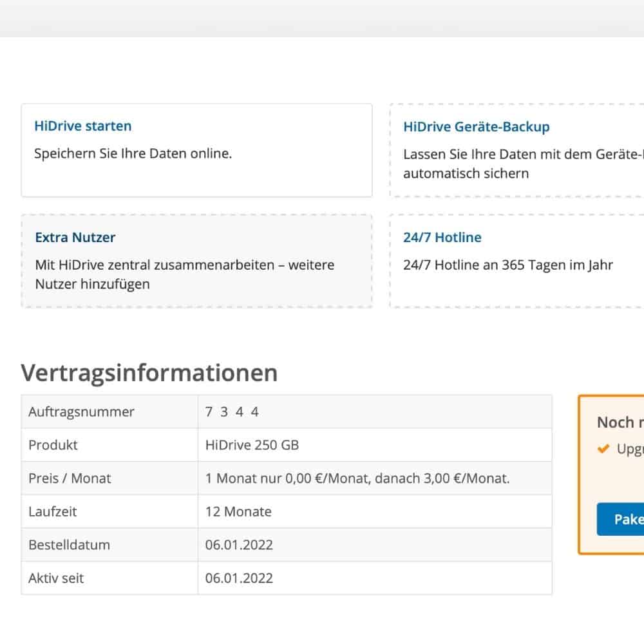Select the HiDrive 250 GB product value
Screen dimensions: 644x644
(252, 445)
